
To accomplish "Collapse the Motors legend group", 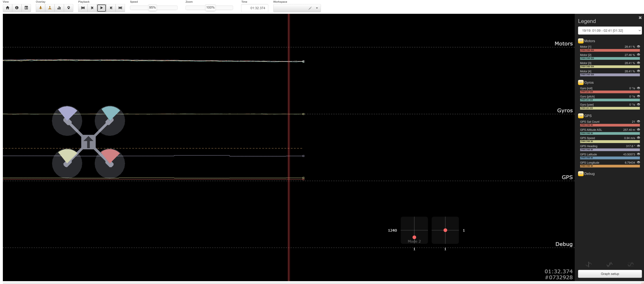I will 580,41.
